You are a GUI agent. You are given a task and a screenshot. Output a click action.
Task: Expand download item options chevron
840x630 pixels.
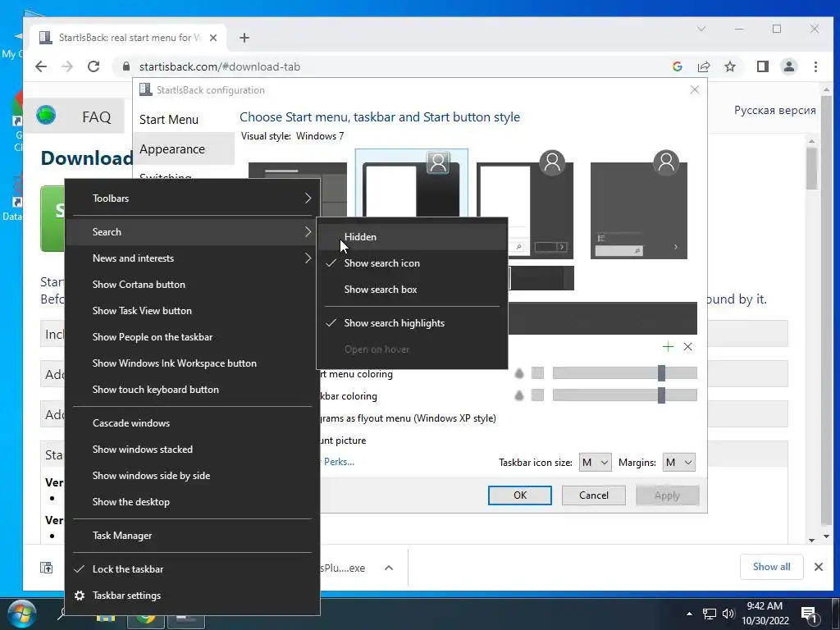coord(389,568)
